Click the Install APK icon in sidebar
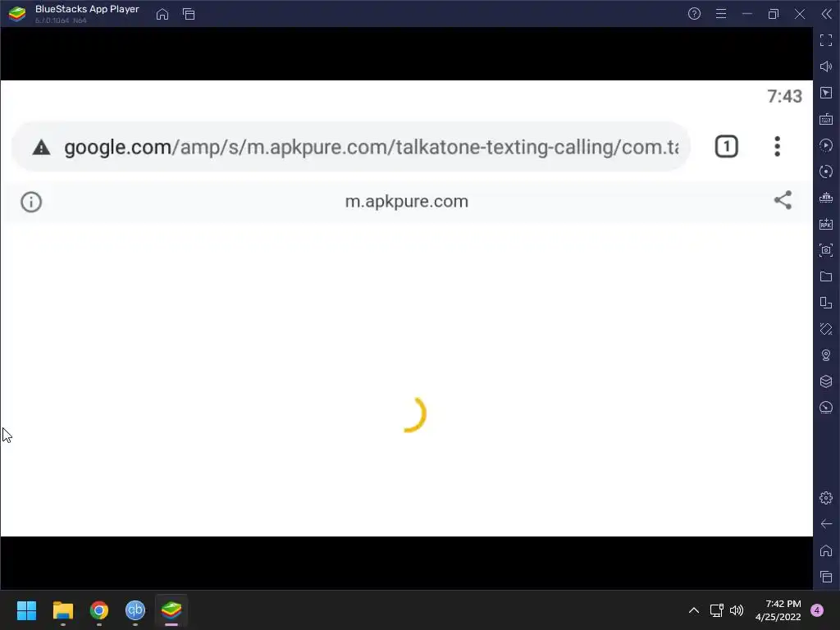The height and width of the screenshot is (630, 840). 826,224
